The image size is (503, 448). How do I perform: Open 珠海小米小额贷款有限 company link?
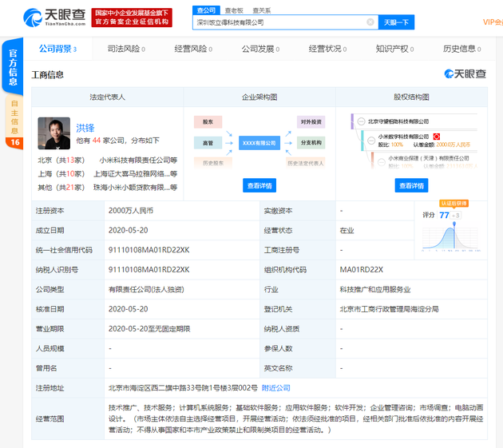(x=135, y=188)
